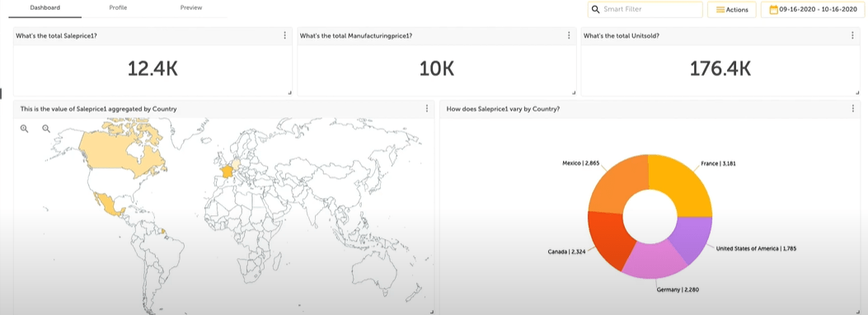Click the magnifier icon in Smart Filter

(596, 9)
